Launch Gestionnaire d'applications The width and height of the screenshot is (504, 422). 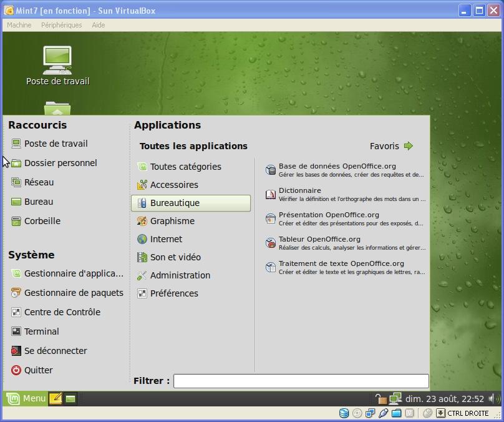pyautogui.click(x=67, y=273)
